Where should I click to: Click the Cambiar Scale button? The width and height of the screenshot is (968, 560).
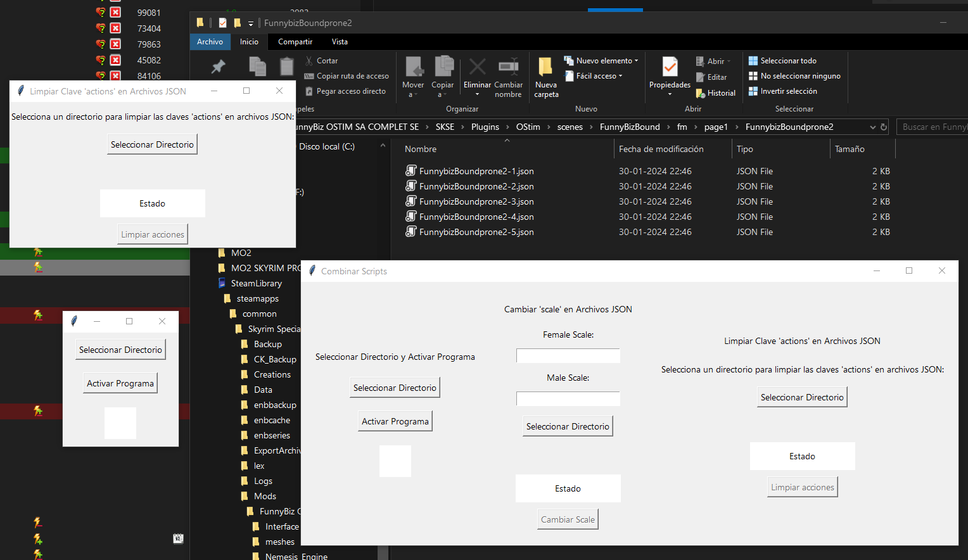568,519
